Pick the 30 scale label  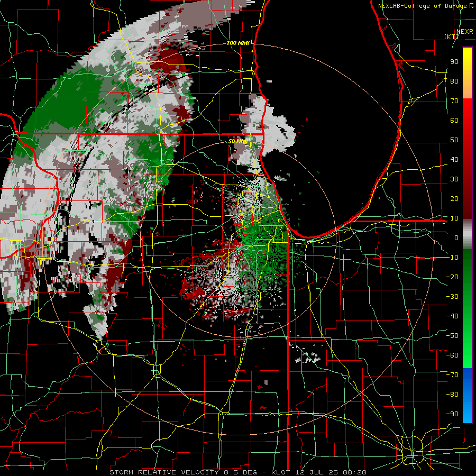coord(454,179)
